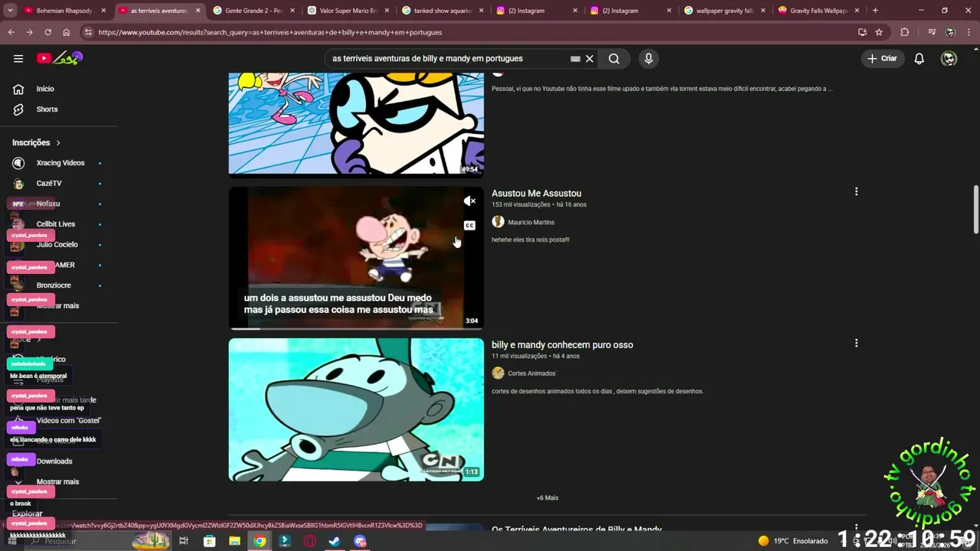Open Xracing Videos subscription

59,163
